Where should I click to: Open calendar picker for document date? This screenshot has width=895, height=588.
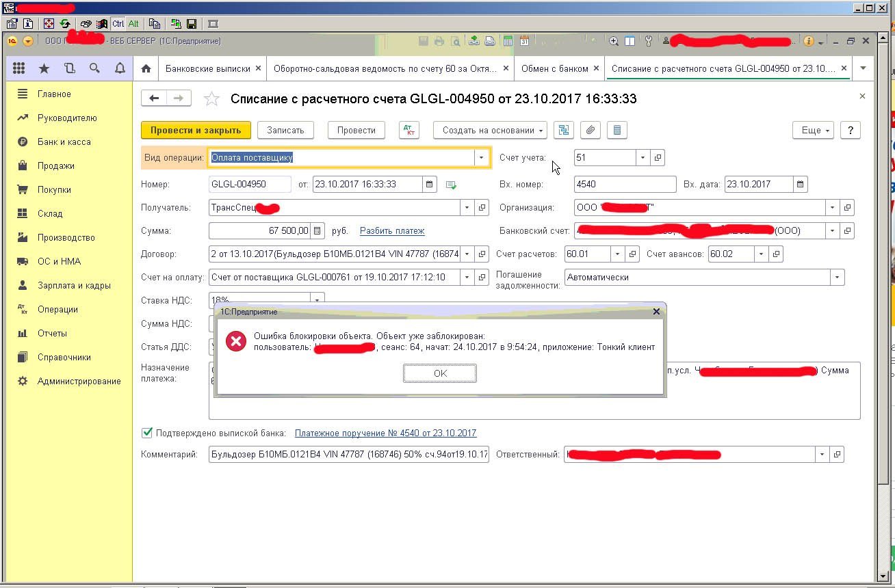(430, 184)
